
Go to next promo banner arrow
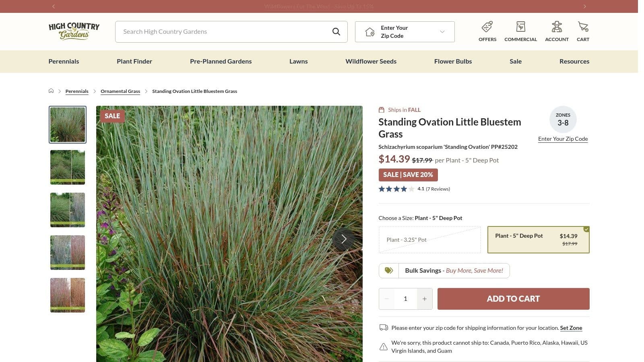click(x=584, y=6)
